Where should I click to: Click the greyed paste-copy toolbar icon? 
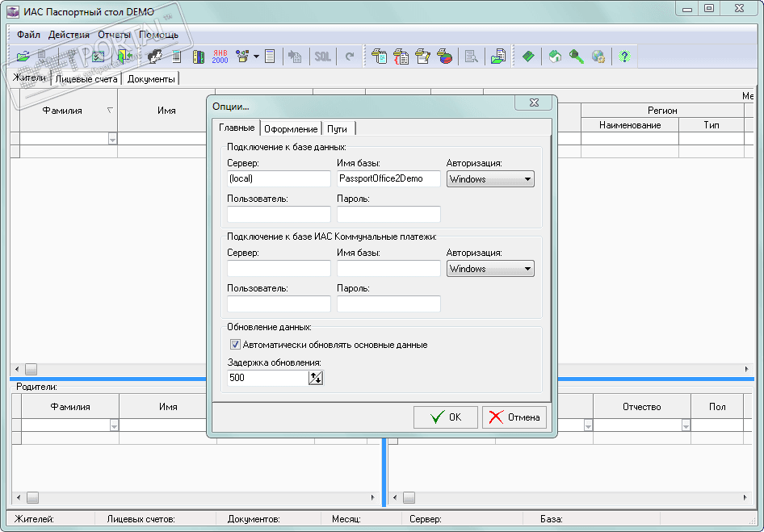tap(294, 57)
